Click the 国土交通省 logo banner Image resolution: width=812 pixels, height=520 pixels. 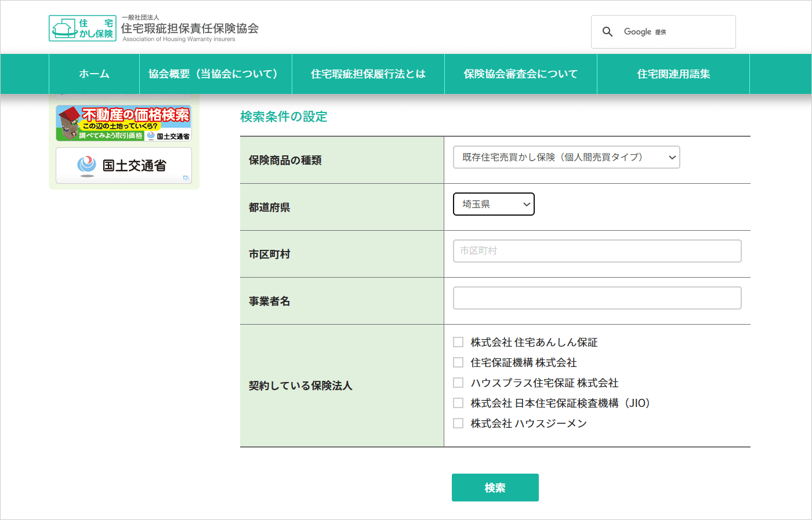pos(124,165)
